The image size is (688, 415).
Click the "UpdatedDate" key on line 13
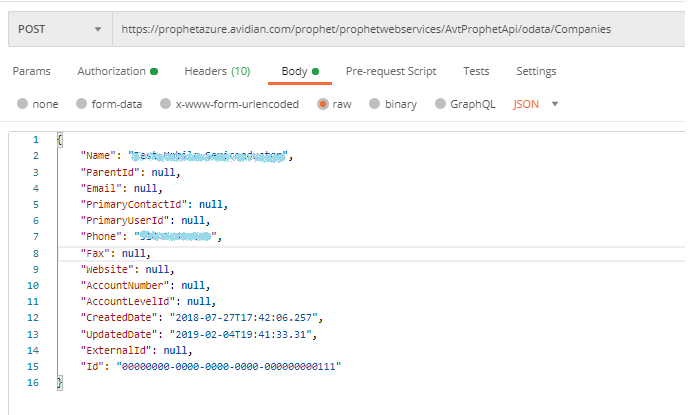coord(119,335)
